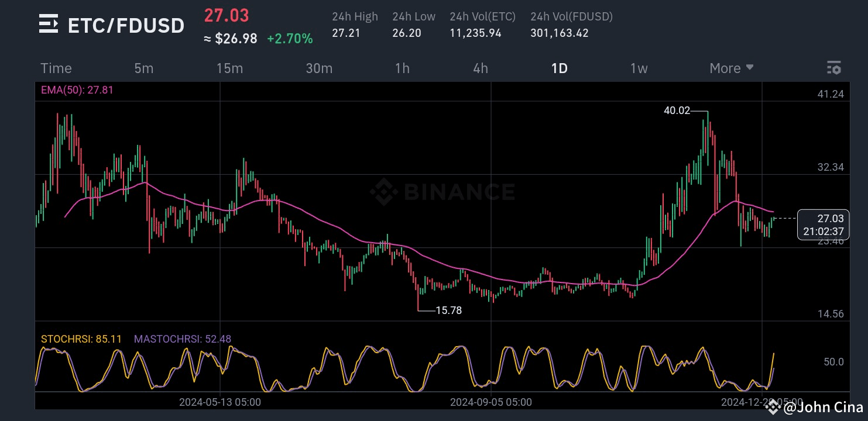
Task: Open the 1h chart view
Action: [x=402, y=68]
